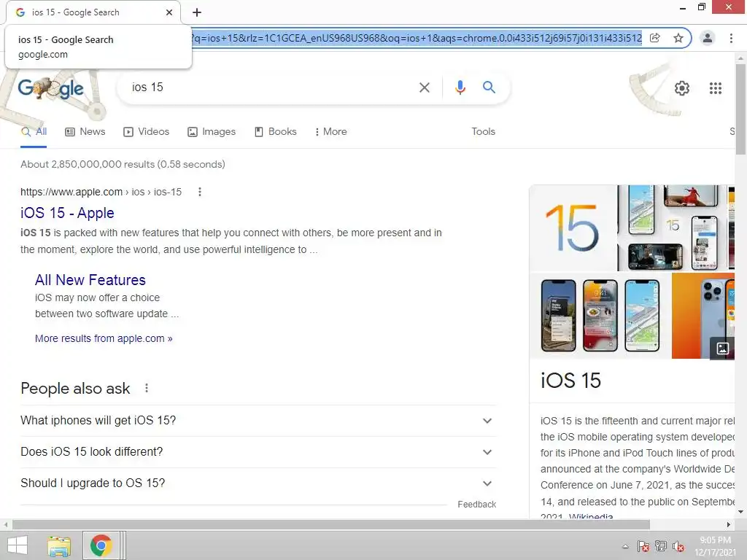Open options for the apple.com result
The image size is (747, 560).
[200, 192]
